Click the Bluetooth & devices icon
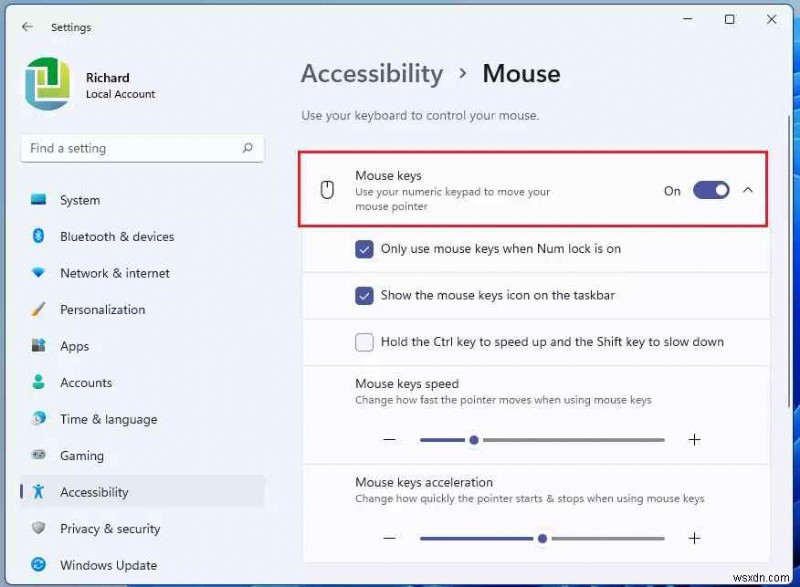This screenshot has width=800, height=587. pos(39,237)
